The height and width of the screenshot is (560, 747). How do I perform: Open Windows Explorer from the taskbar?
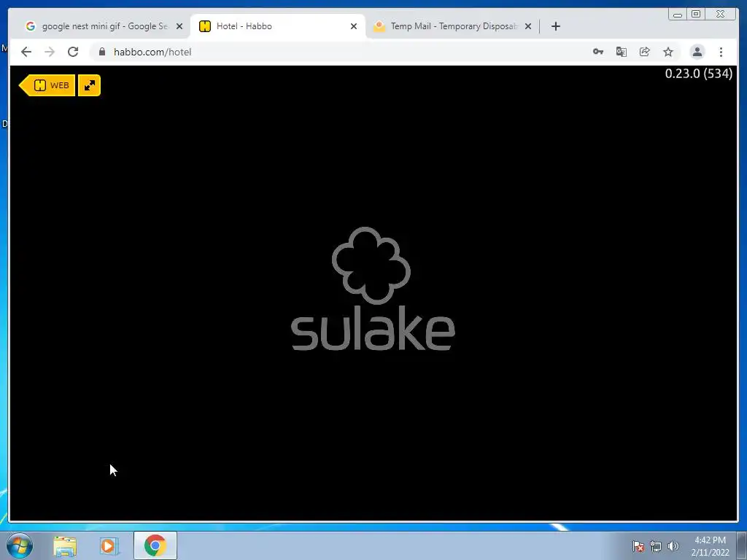(65, 545)
